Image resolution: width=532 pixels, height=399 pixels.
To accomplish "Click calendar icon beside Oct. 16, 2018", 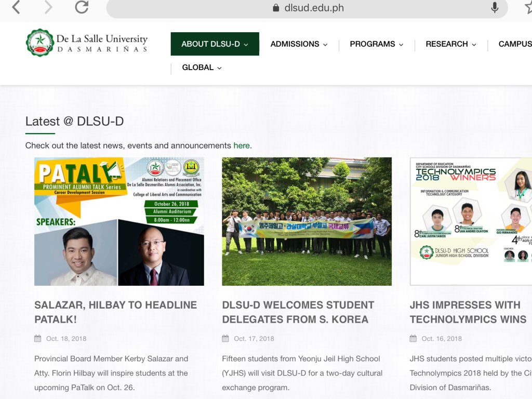I will click(413, 339).
